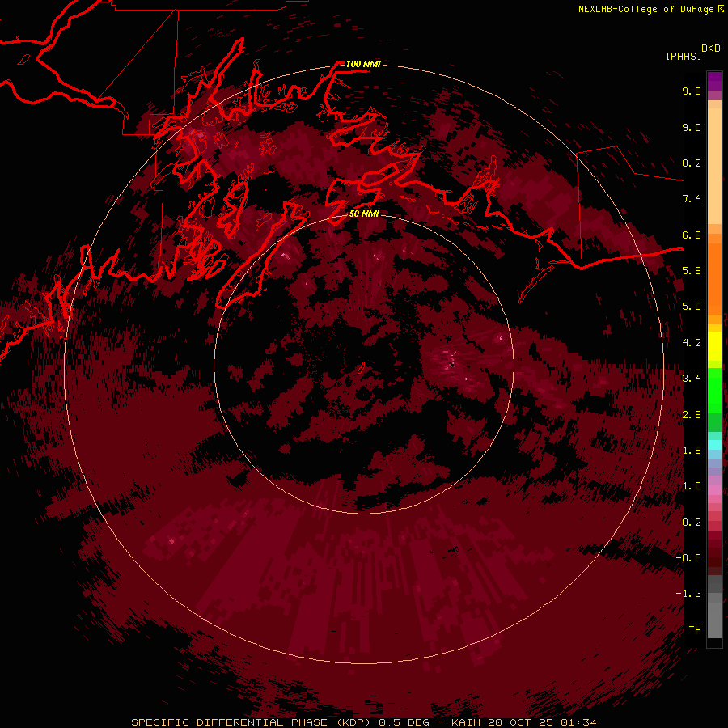Click the -0.5 scale value
This screenshot has width=728, height=728.
click(688, 558)
